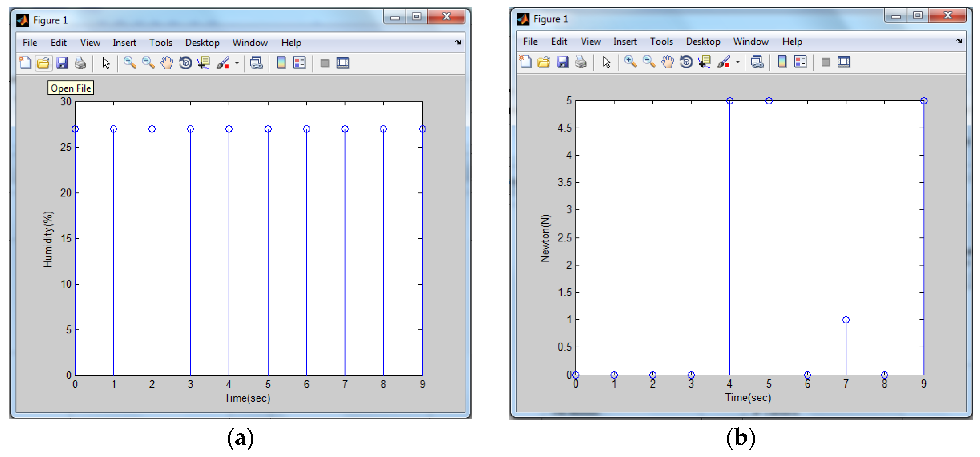Enable Data Cursor tool in left figure
The image size is (980, 457).
click(204, 63)
